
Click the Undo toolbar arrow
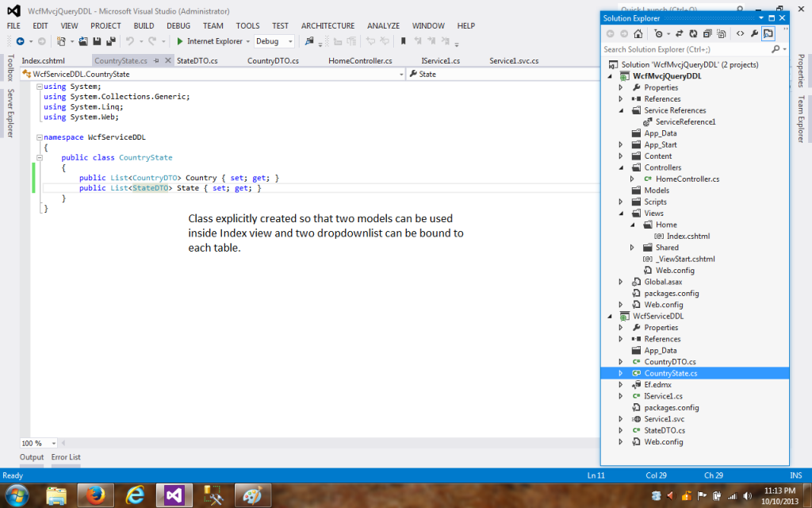130,41
